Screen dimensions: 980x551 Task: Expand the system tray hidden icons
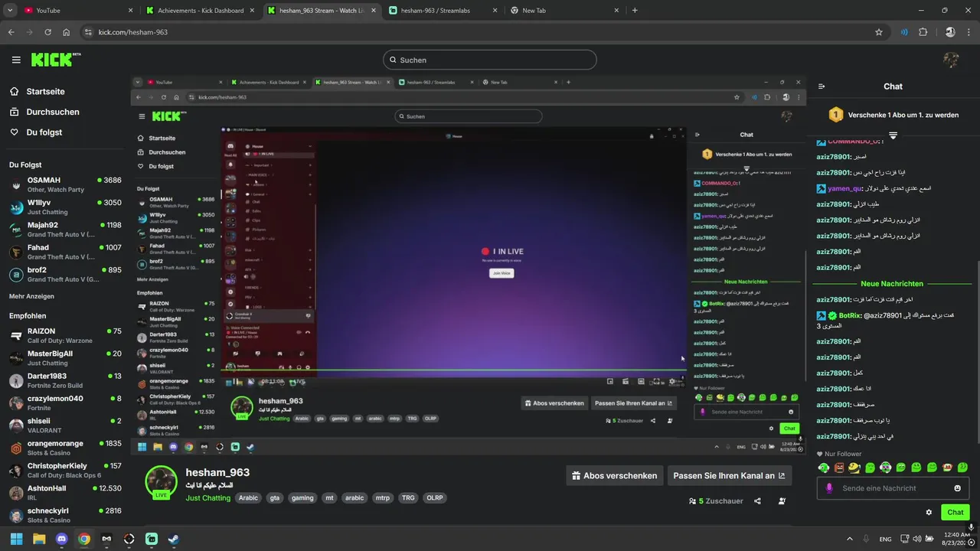[x=849, y=539]
